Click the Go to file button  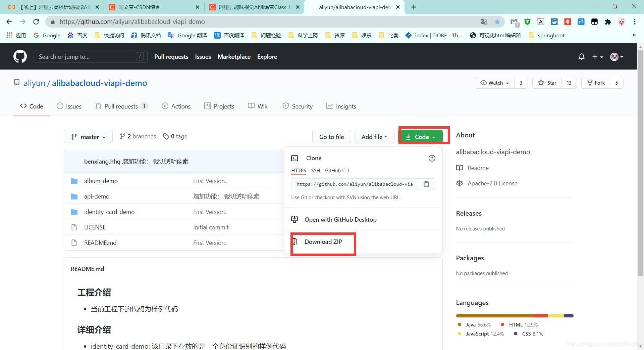(331, 137)
